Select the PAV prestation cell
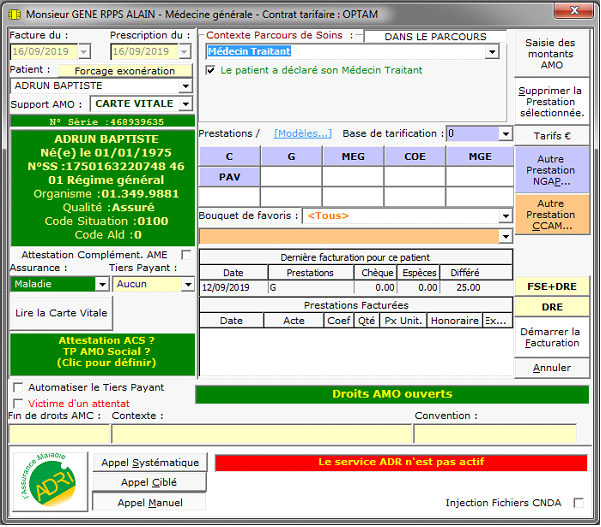 click(x=229, y=177)
